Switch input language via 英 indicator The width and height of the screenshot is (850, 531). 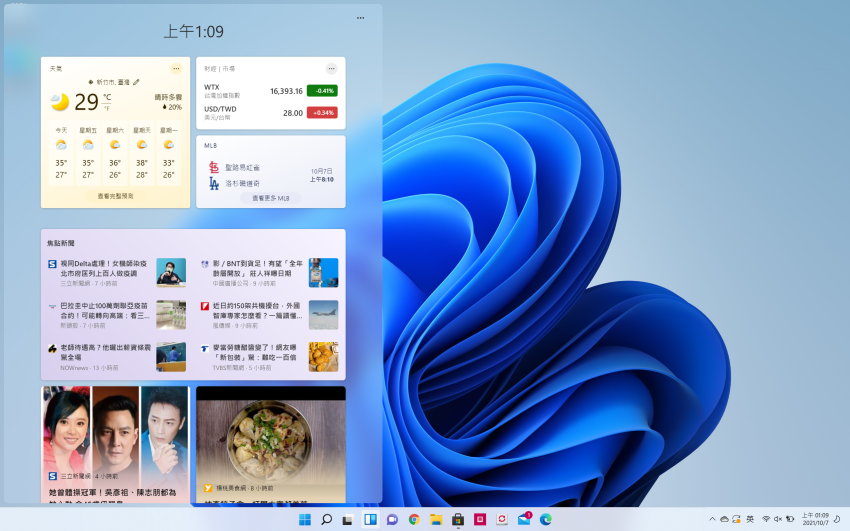[750, 519]
